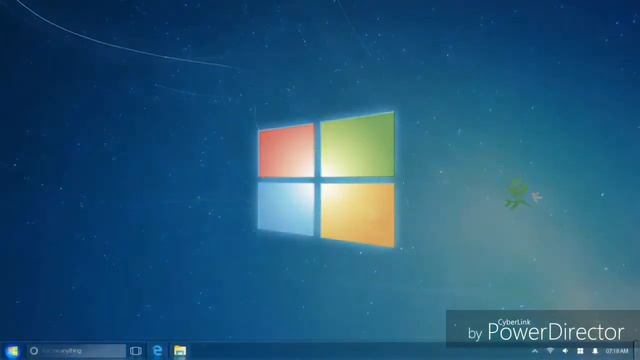Select the green plant desktop icon
640x360 pixels.
pyautogui.click(x=517, y=194)
